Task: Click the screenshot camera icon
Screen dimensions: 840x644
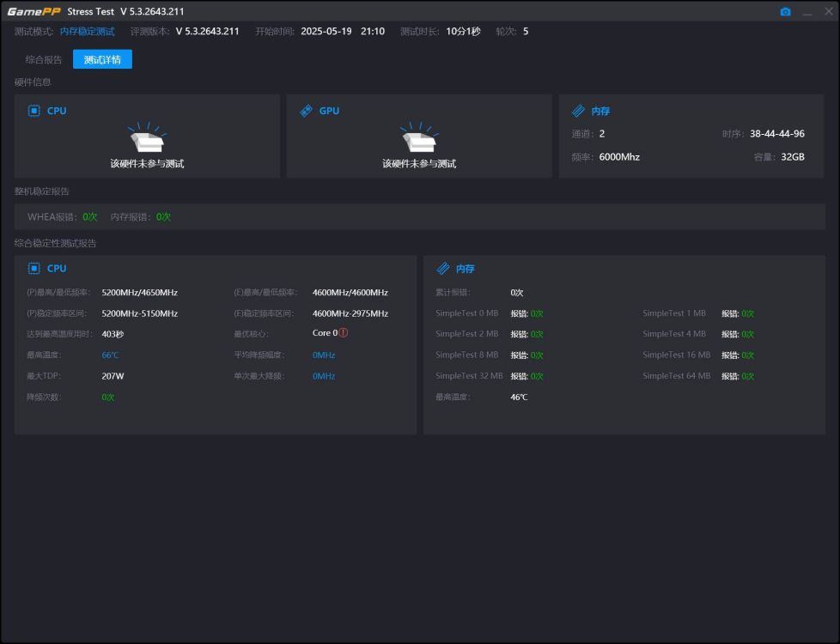Action: pos(785,12)
